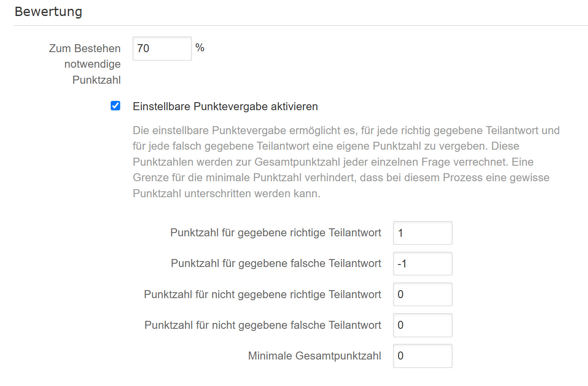Click the 'Einstellbare Punktevergabe aktivieren' label text
This screenshot has width=588, height=386.
coord(225,107)
